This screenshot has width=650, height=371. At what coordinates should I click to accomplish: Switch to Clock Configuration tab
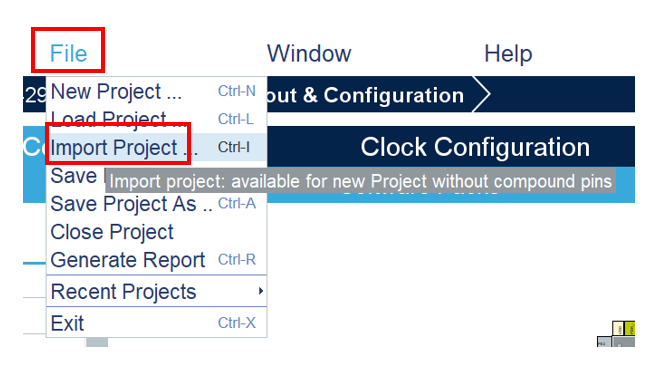pyautogui.click(x=475, y=147)
